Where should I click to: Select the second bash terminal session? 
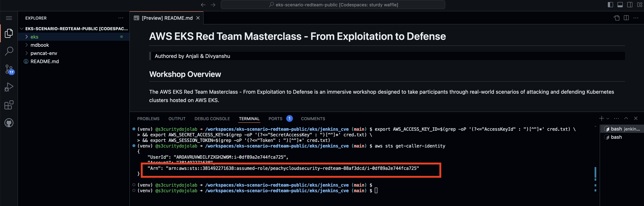point(616,137)
